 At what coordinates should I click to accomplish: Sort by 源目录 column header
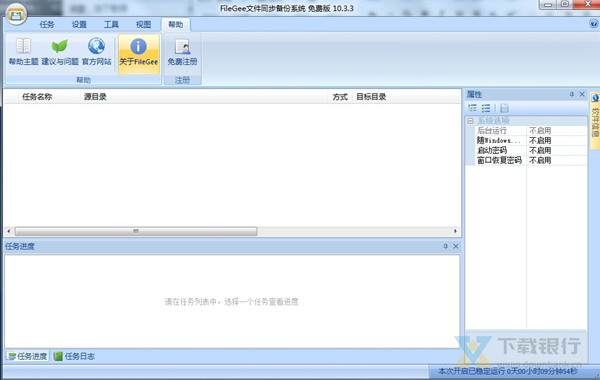tap(204, 97)
